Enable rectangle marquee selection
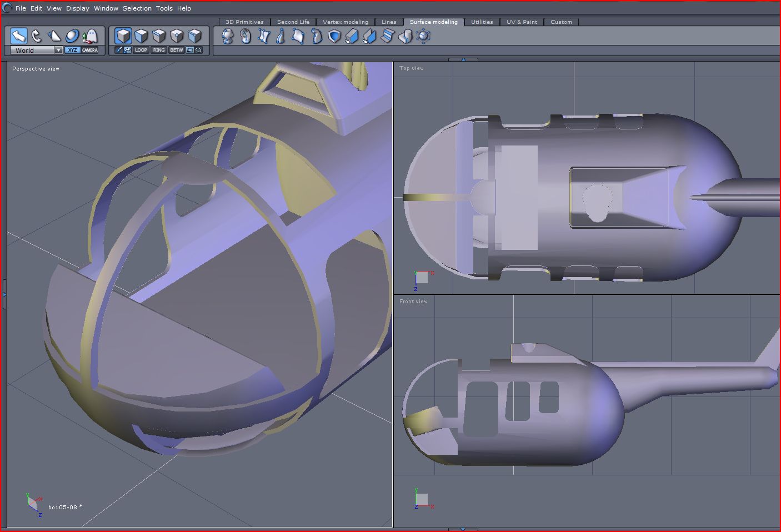The width and height of the screenshot is (781, 532). [x=190, y=50]
